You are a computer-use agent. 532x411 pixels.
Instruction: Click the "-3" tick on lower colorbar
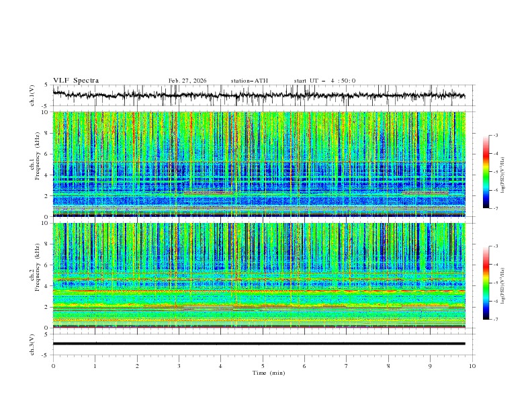(x=496, y=246)
